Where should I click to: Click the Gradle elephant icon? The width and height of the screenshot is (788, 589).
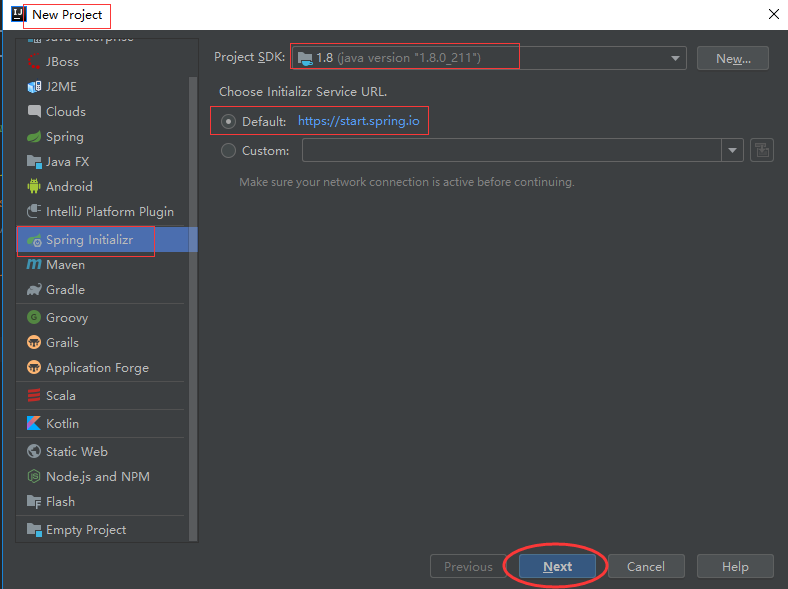pos(34,289)
